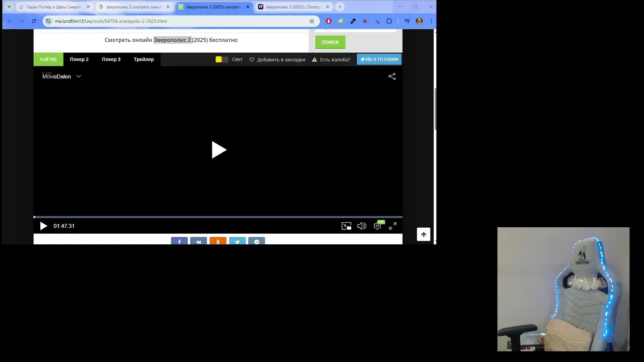Open the Extensions puzzle menu

[389, 21]
